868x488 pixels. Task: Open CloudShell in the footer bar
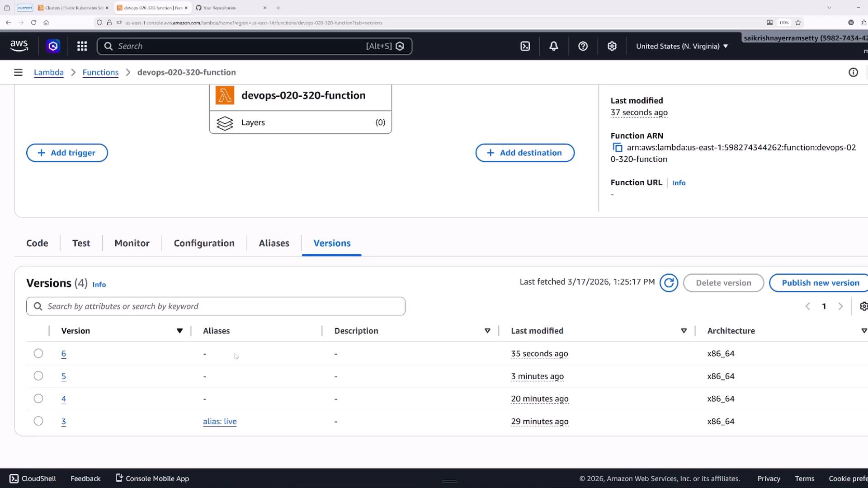point(33,479)
